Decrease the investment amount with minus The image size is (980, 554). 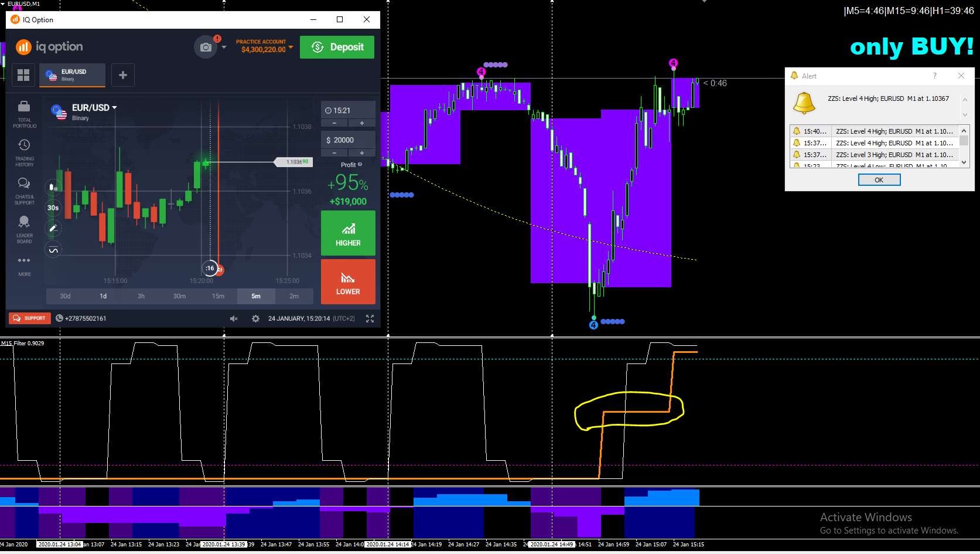coord(334,153)
